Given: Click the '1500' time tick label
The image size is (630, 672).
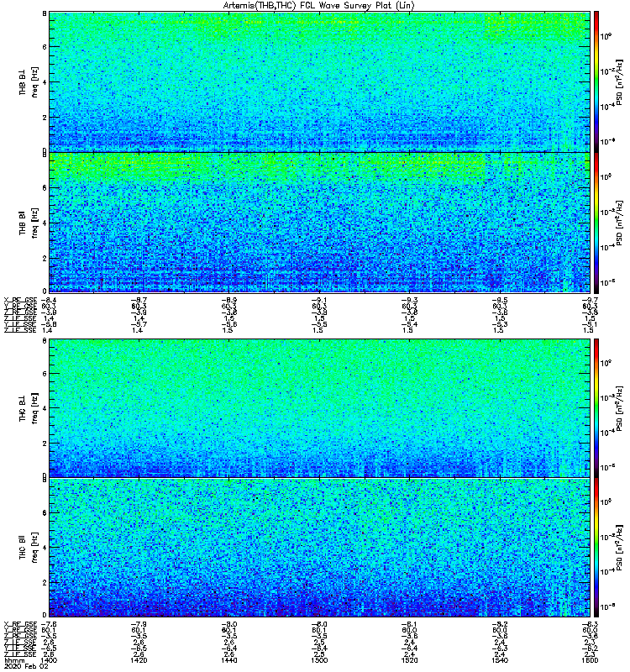Looking at the screenshot, I should (319, 660).
